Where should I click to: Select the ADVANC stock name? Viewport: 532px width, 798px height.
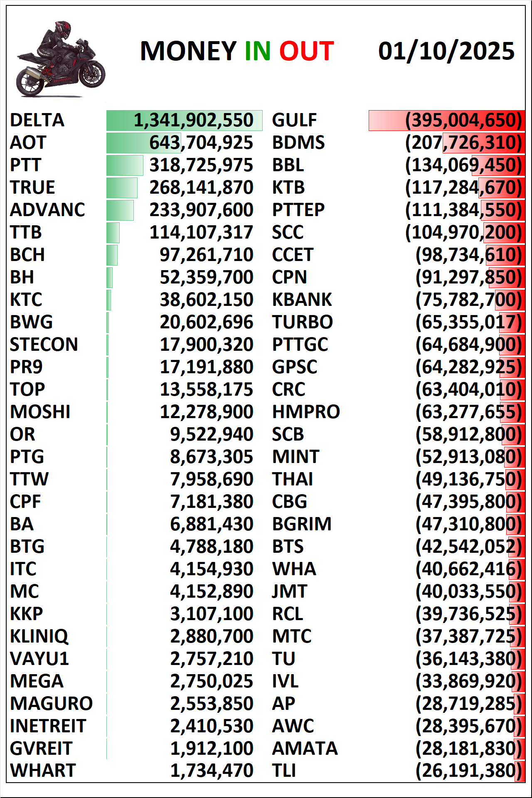click(x=47, y=210)
